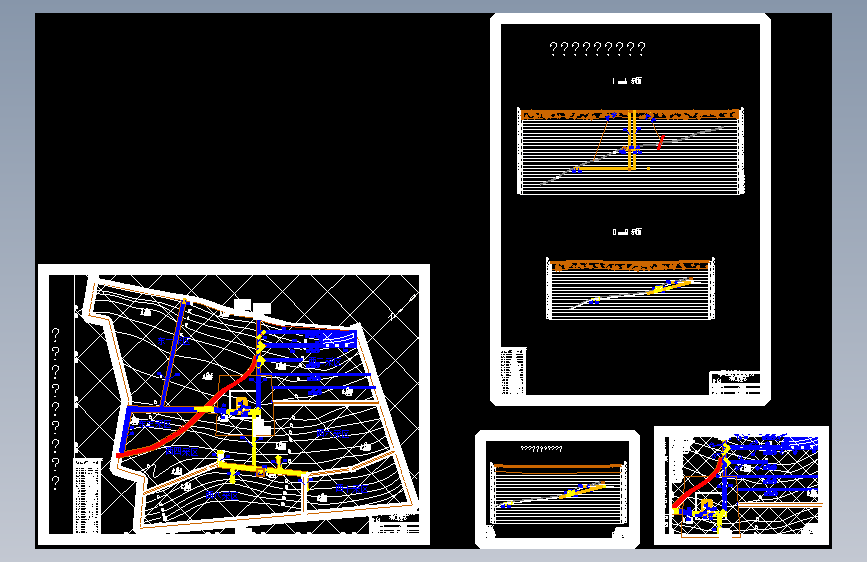Click the title block in the tall sheet's corner

point(735,383)
